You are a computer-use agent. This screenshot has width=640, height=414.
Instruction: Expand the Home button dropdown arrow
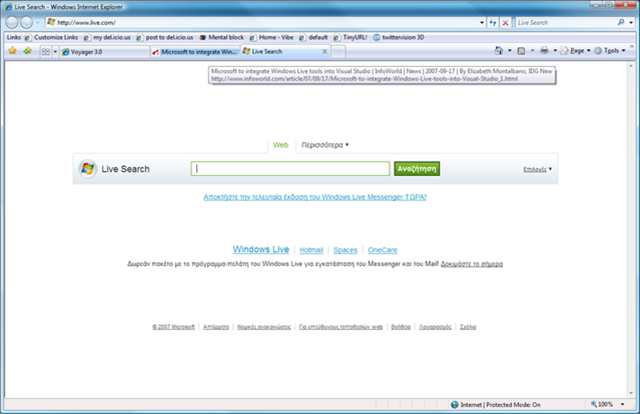[x=509, y=51]
